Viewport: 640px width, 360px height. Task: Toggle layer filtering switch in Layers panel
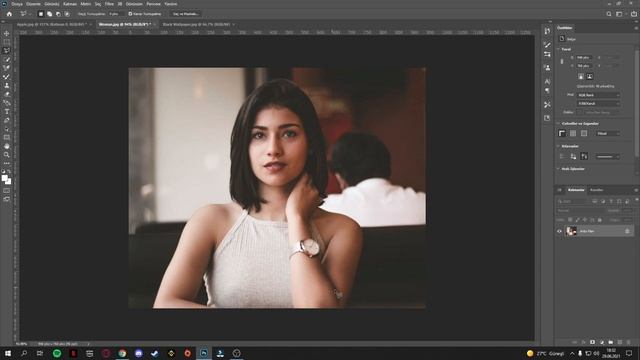click(637, 201)
